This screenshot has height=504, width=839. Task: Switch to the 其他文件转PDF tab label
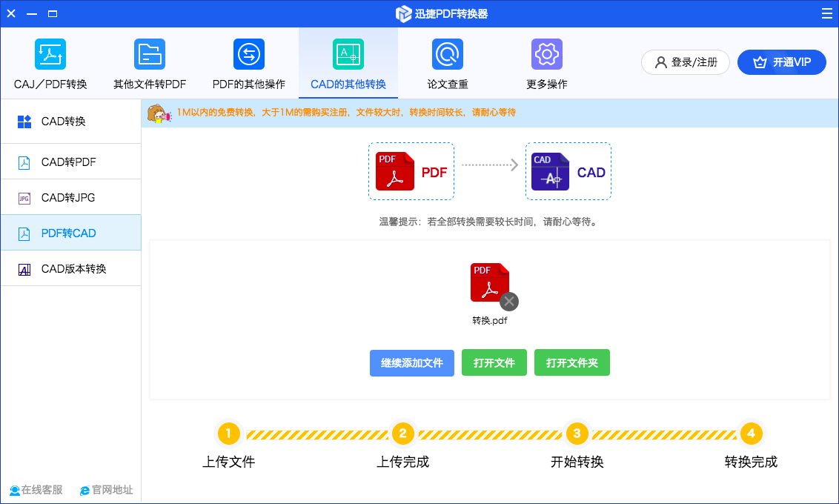[x=150, y=84]
